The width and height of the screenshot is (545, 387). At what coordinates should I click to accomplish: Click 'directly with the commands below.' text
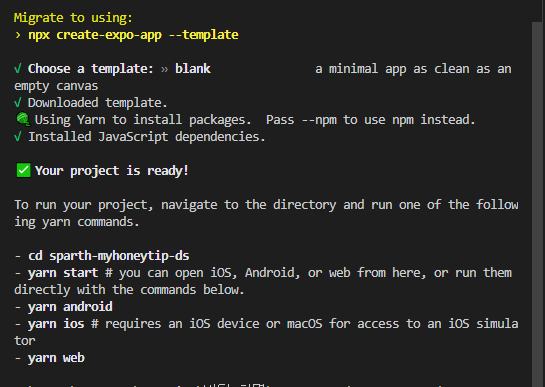(x=129, y=290)
